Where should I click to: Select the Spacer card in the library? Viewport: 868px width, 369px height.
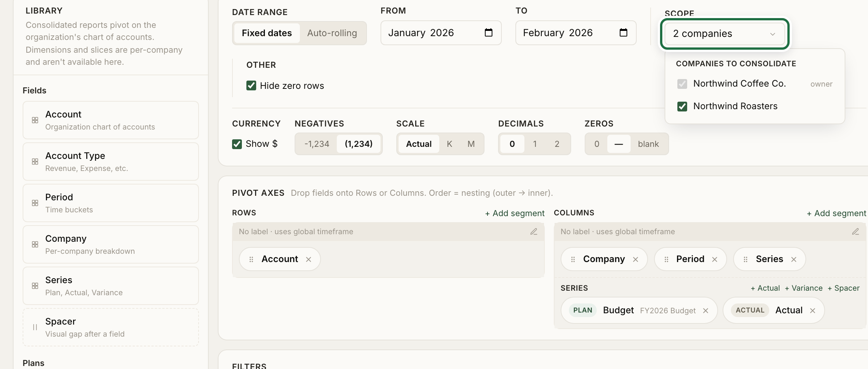click(x=110, y=327)
